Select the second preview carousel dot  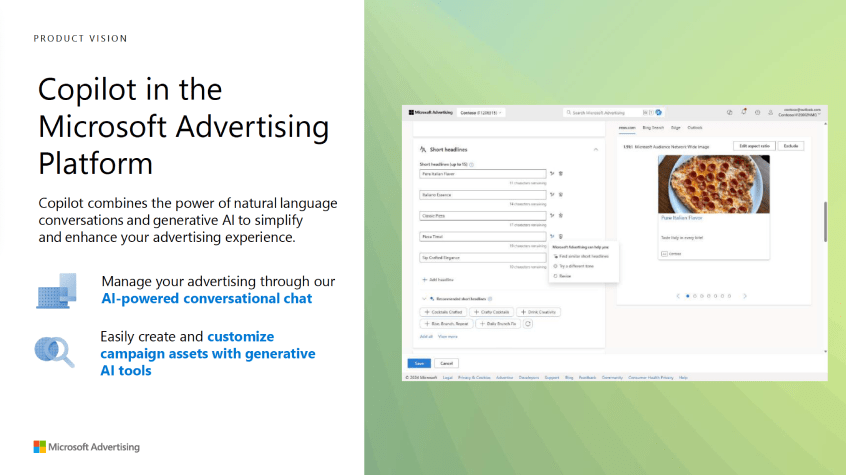pos(694,296)
